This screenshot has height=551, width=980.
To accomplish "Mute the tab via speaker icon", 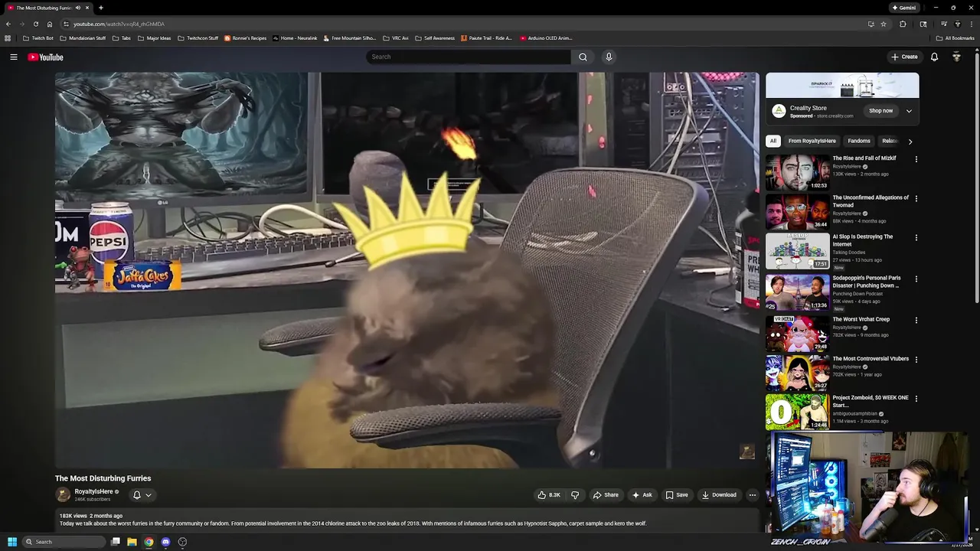I will pos(78,8).
